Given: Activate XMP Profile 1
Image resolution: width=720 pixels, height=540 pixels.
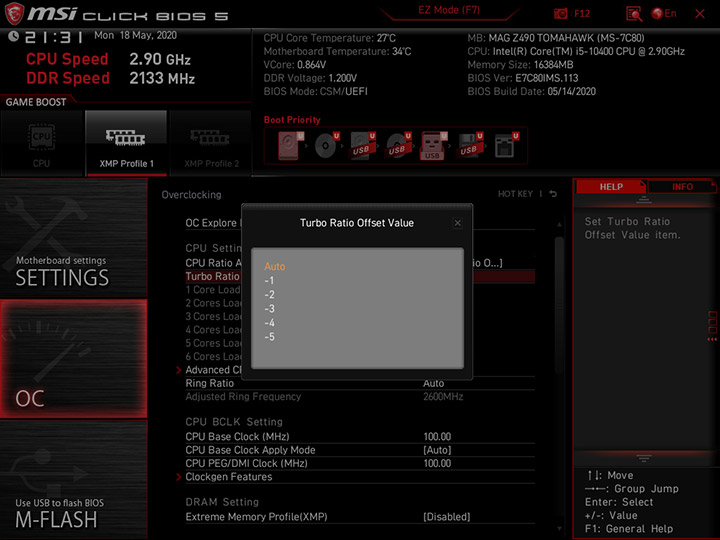Looking at the screenshot, I should click(x=126, y=143).
